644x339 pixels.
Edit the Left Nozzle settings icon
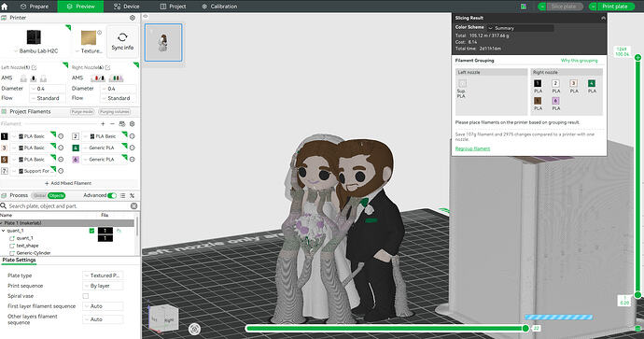(x=35, y=67)
